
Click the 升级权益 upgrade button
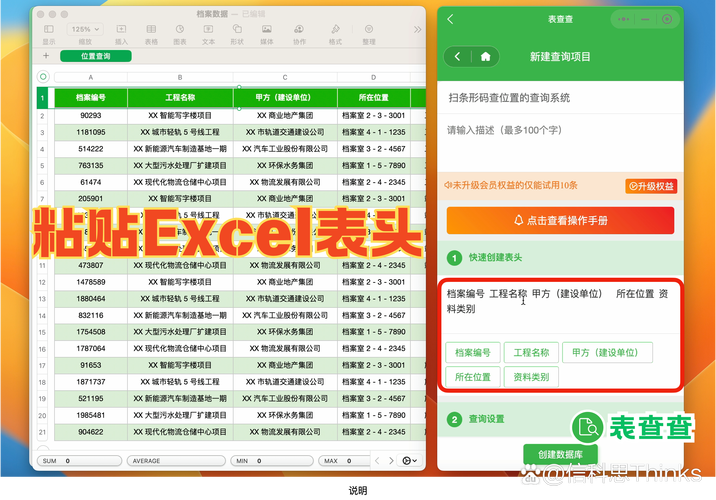(651, 186)
